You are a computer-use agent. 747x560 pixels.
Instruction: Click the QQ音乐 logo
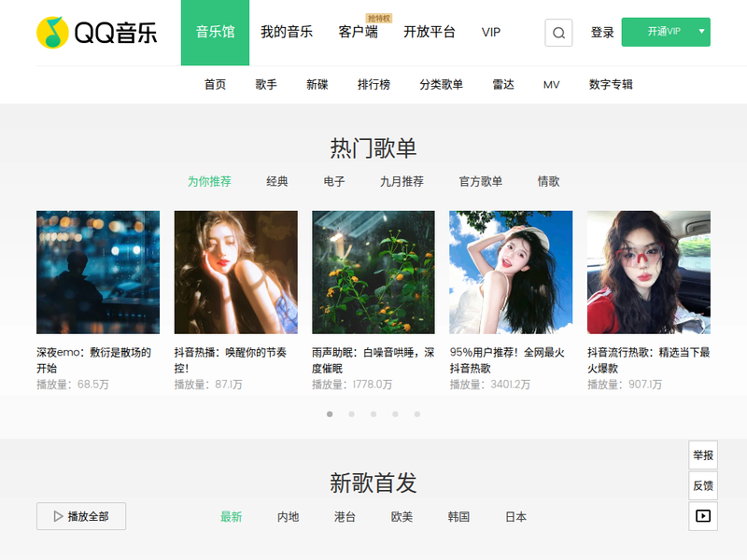pos(97,33)
